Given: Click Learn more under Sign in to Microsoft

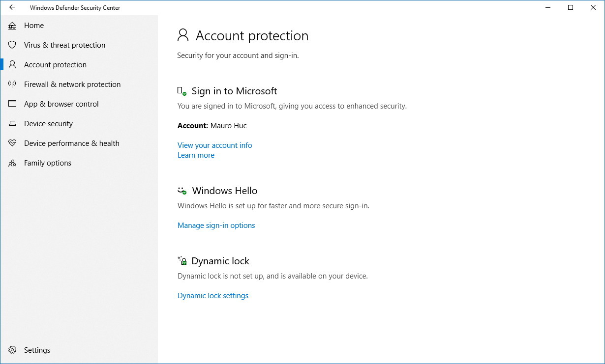Looking at the screenshot, I should click(x=196, y=155).
